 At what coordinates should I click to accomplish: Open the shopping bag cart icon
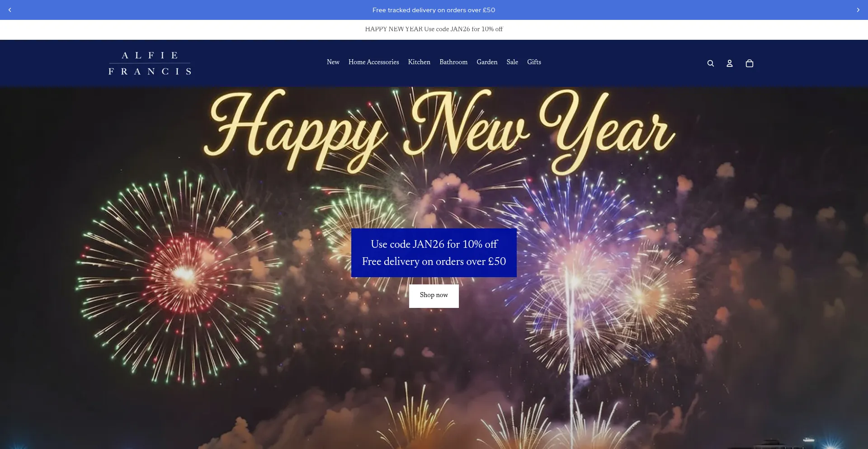click(x=749, y=64)
